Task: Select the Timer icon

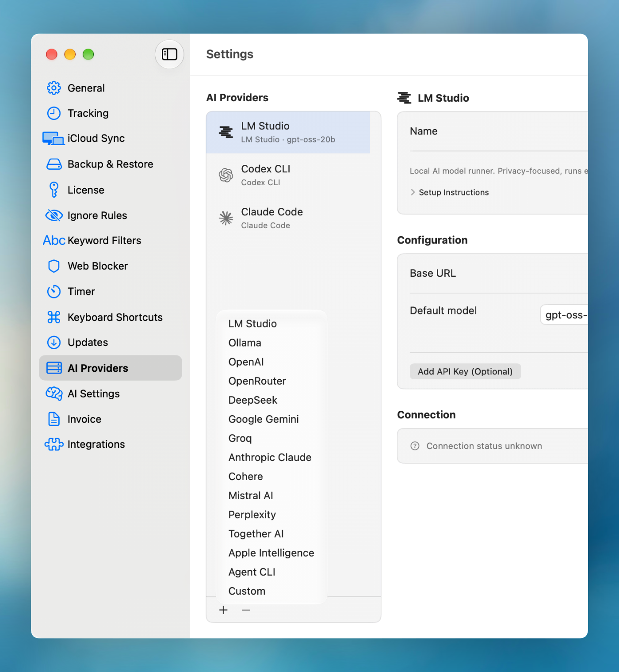Action: pos(54,291)
